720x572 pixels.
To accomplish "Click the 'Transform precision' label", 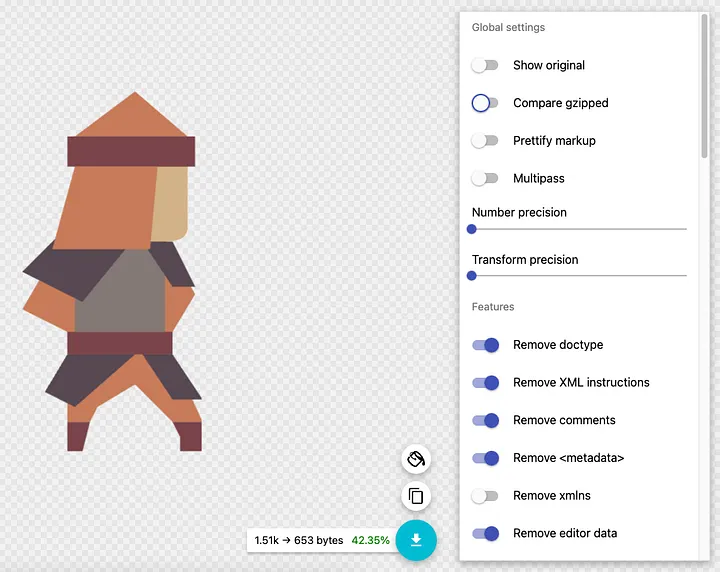I will (525, 260).
